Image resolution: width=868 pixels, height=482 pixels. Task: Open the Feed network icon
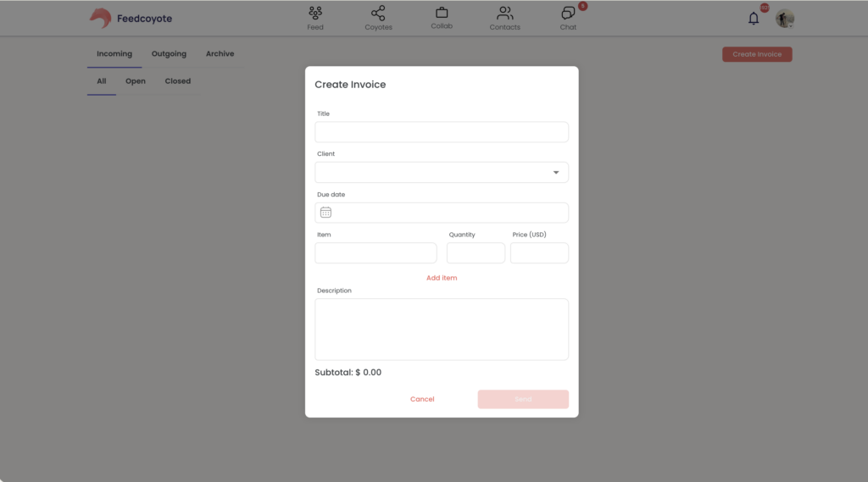point(315,14)
